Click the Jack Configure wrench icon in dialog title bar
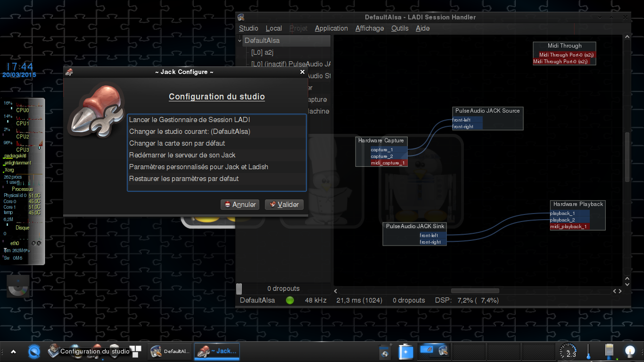This screenshot has width=644, height=362. pyautogui.click(x=69, y=72)
